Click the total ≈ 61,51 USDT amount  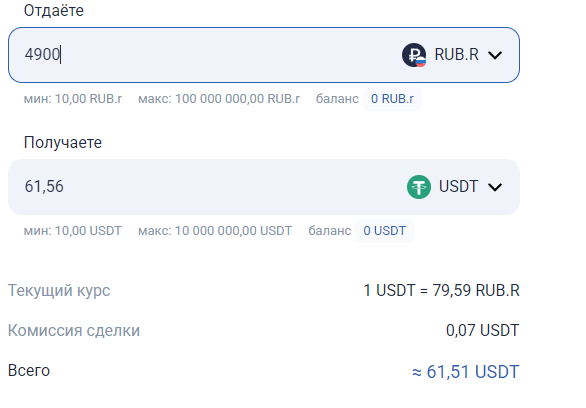(x=466, y=372)
